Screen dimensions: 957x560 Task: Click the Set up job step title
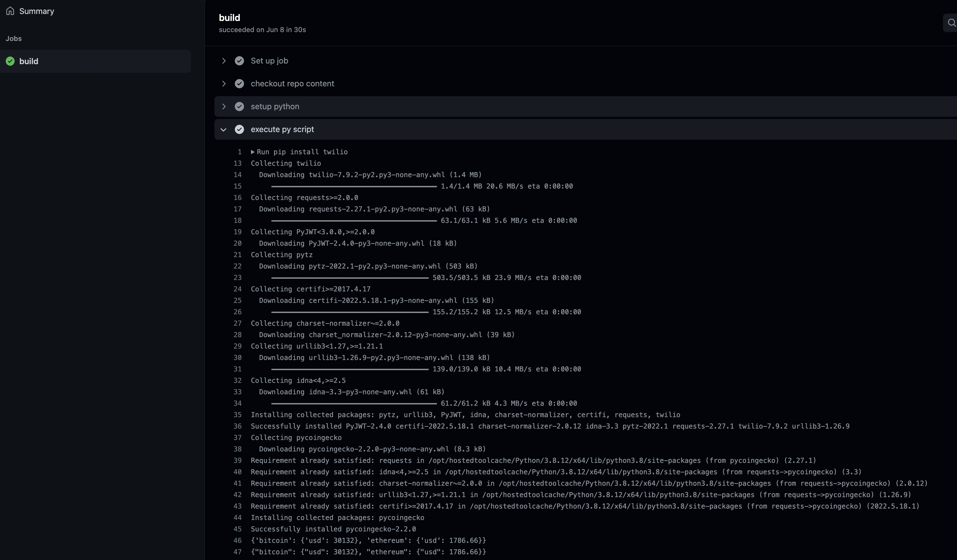coord(269,61)
